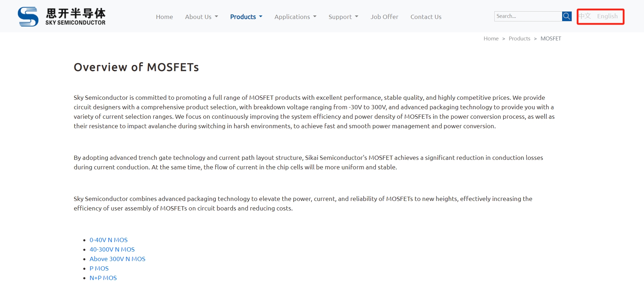Open the Job Offer page
Image resolution: width=644 pixels, height=293 pixels.
coord(384,17)
